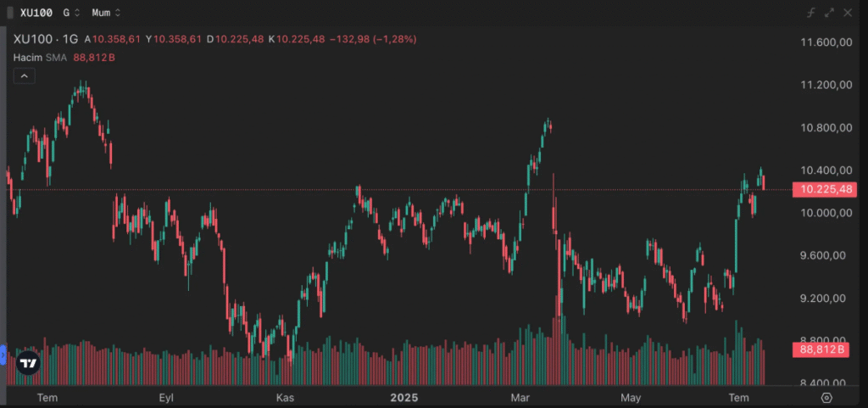
Task: Open the indicators function (ƒ) icon
Action: [810, 13]
